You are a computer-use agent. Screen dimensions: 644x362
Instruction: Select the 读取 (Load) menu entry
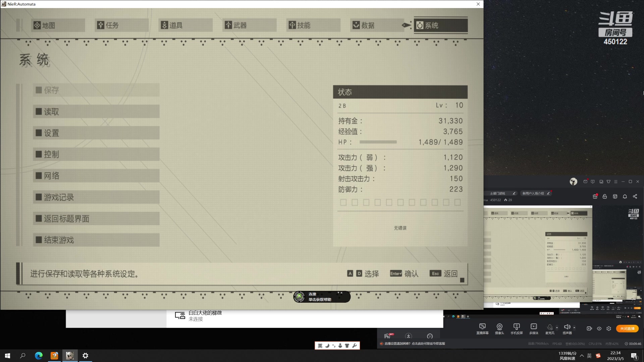(96, 112)
